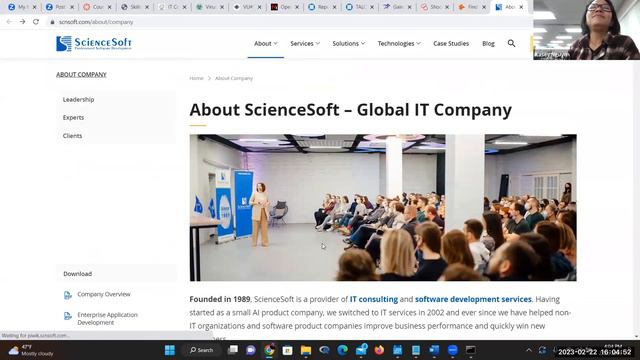This screenshot has width=640, height=360.
Task: Open Task View from the taskbar
Action: 233,350
